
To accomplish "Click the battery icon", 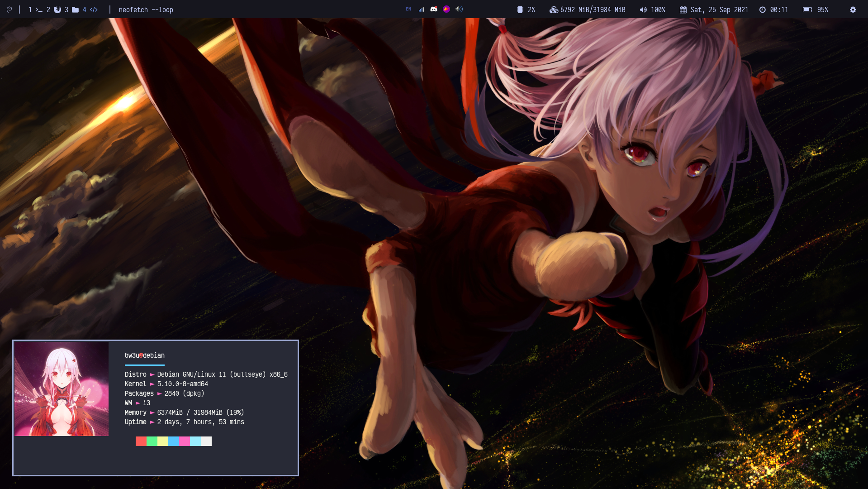I will [807, 10].
